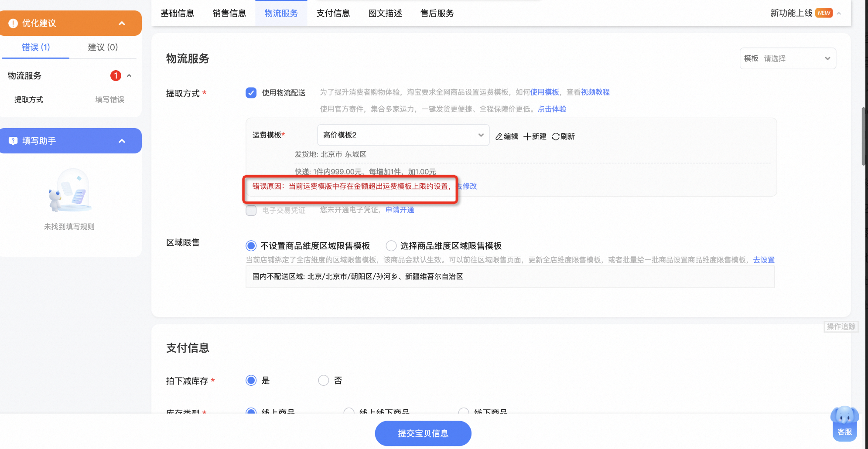
Task: Click the warning icon beside 优化建议
Action: point(13,23)
